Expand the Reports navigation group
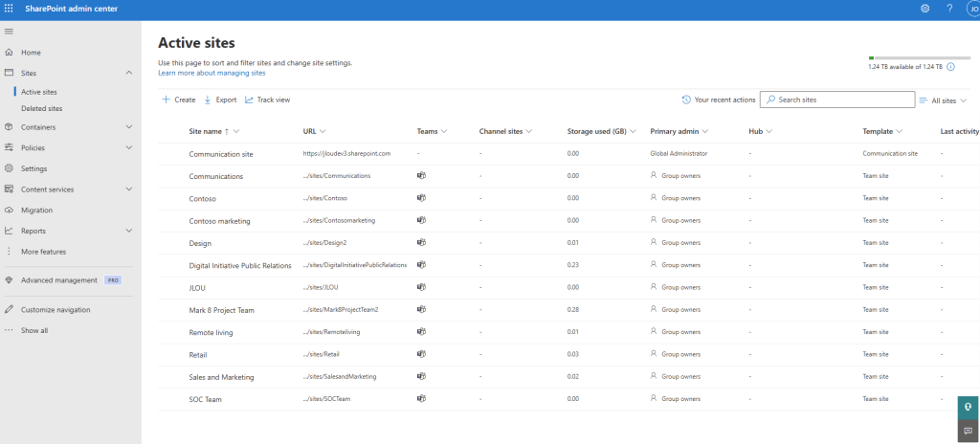980x444 pixels. point(129,231)
